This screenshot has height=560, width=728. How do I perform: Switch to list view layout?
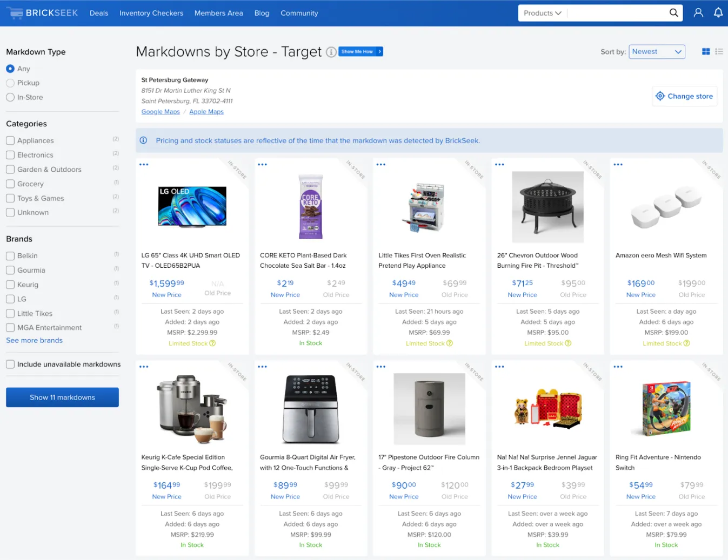719,51
